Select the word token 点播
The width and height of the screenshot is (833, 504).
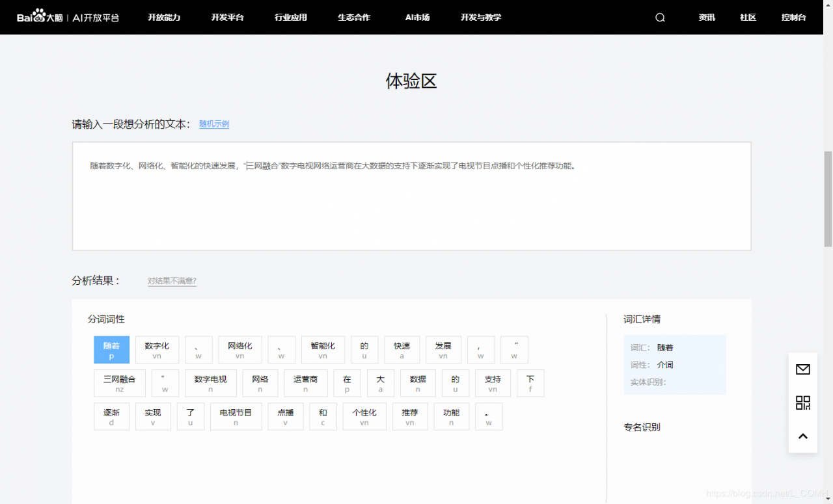(286, 416)
